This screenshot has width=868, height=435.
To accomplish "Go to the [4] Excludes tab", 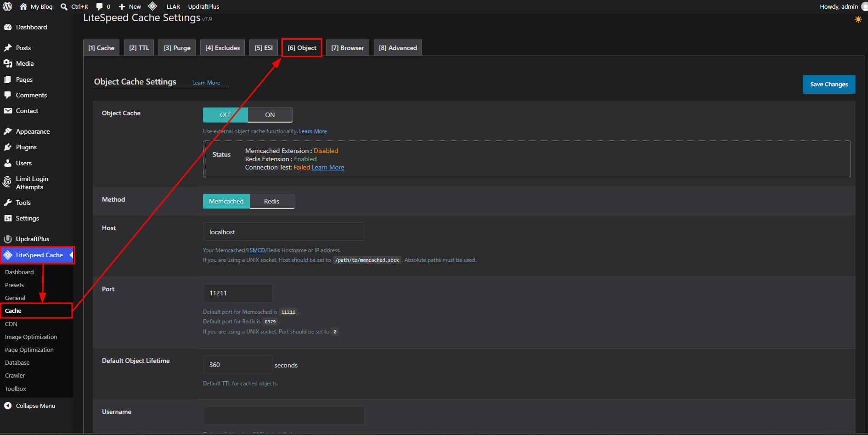I will coord(223,48).
